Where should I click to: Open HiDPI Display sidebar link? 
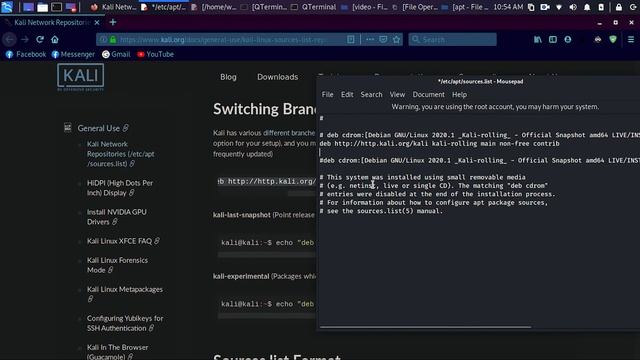pos(120,188)
